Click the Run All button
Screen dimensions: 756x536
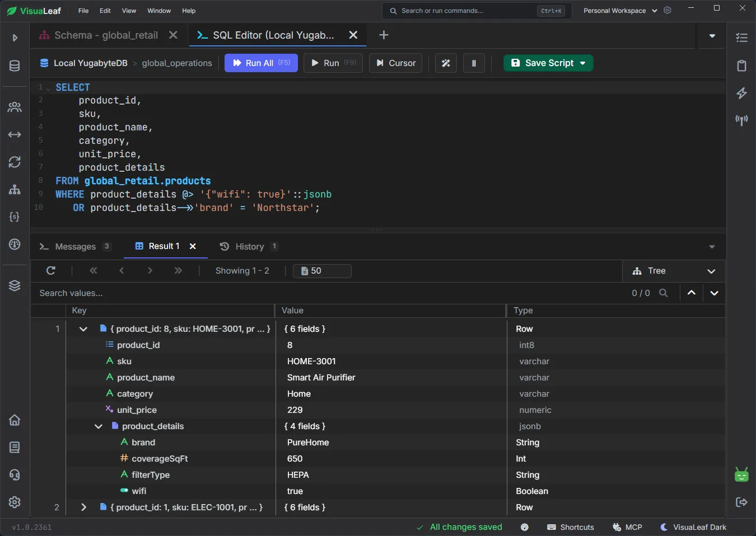coord(261,63)
